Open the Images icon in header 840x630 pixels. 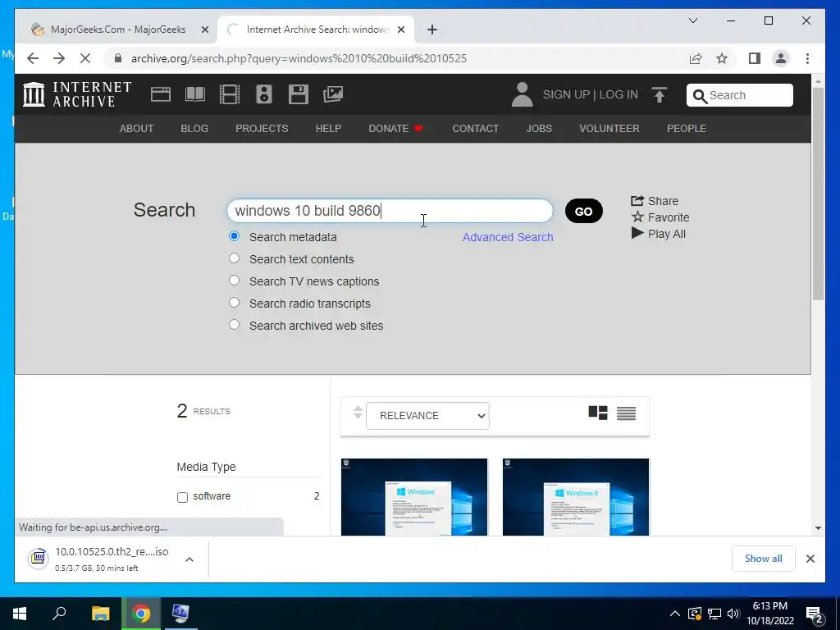pyautogui.click(x=333, y=94)
